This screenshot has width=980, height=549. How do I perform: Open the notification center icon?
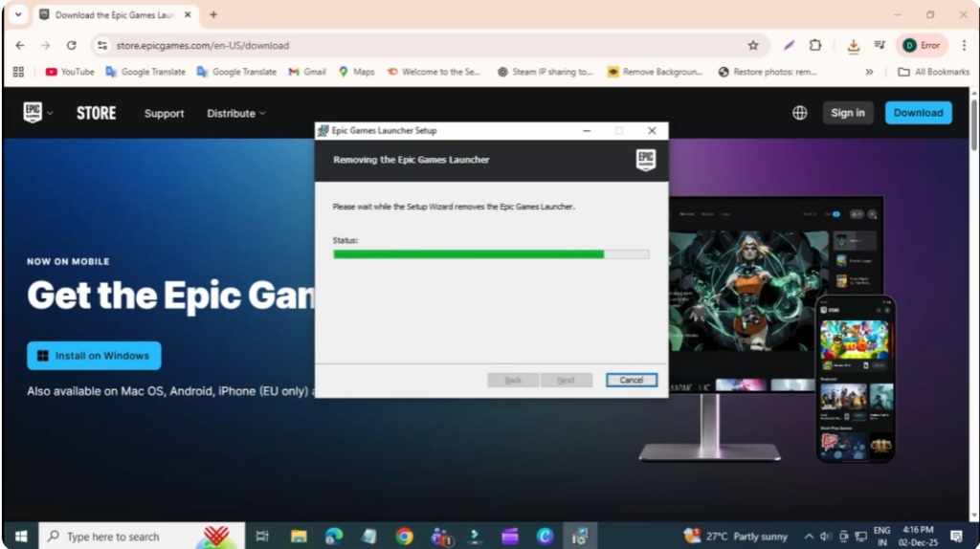pos(956,537)
